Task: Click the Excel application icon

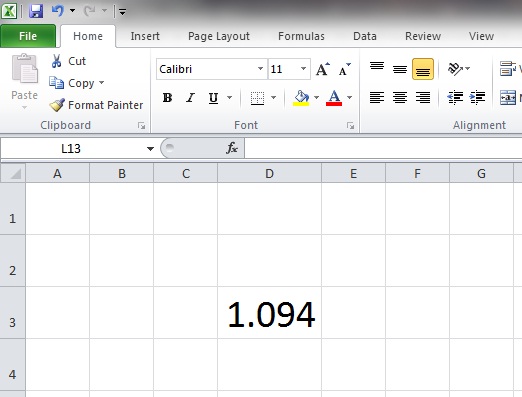Action: tap(9, 11)
